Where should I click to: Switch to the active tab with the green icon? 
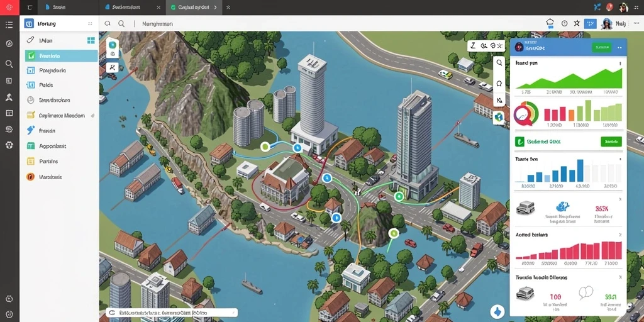pos(194,8)
